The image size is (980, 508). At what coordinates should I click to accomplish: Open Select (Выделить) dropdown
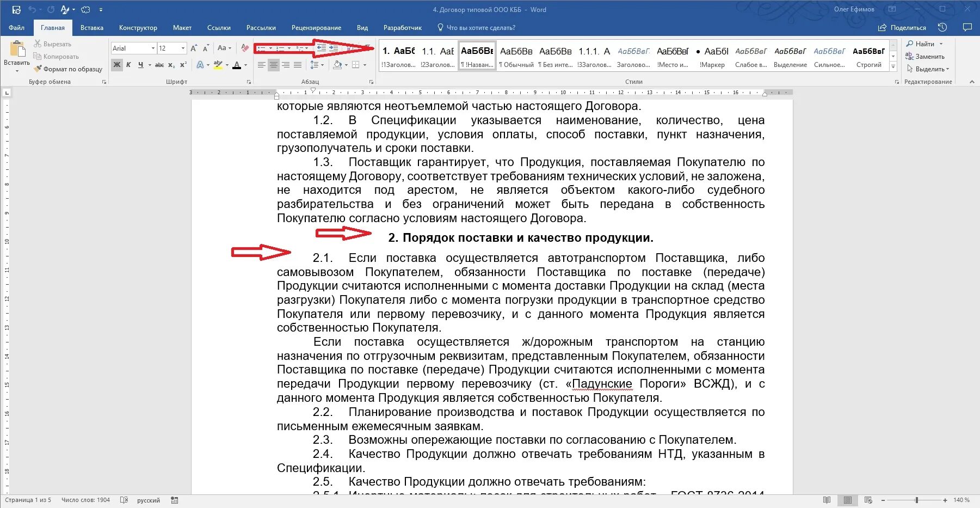coord(928,69)
